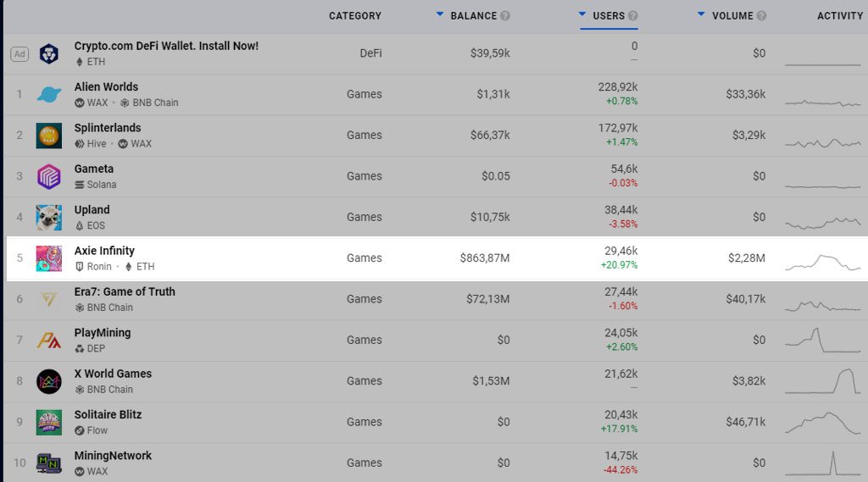Click the DeFi category of Crypto.com row

(370, 53)
